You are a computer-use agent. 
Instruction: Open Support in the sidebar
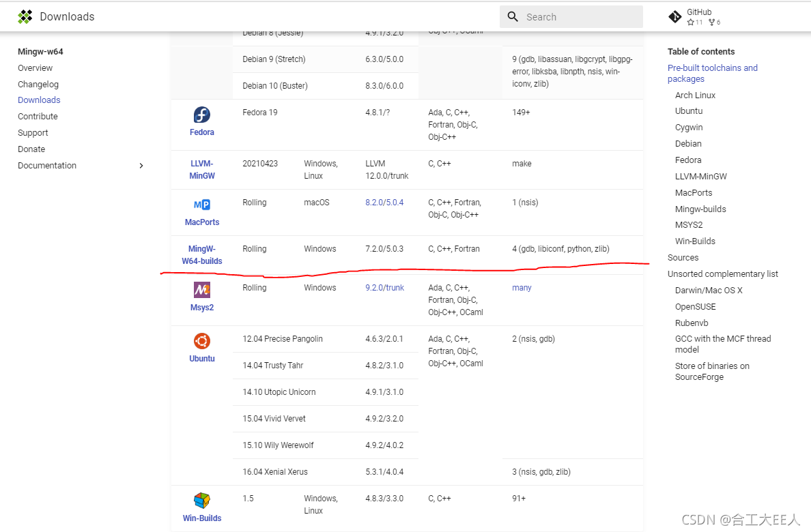tap(33, 132)
